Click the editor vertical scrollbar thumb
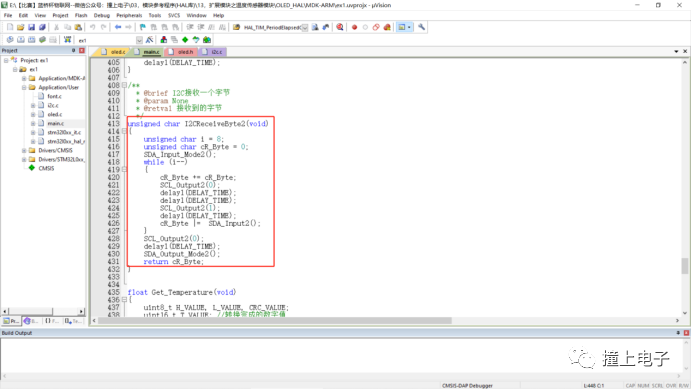 (x=684, y=266)
